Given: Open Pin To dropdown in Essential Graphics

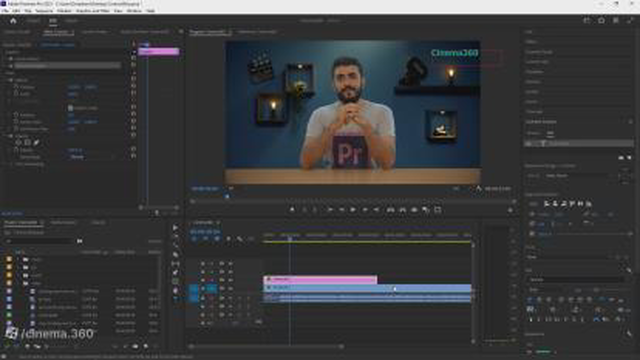Looking at the screenshot, I should 580,176.
